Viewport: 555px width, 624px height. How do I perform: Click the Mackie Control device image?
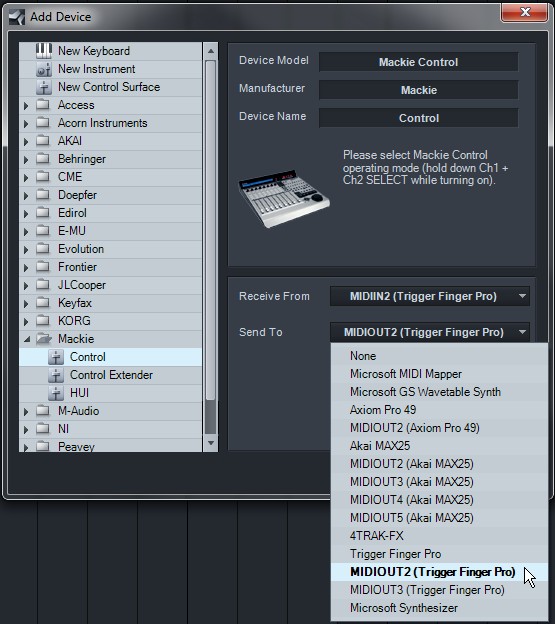[x=284, y=198]
